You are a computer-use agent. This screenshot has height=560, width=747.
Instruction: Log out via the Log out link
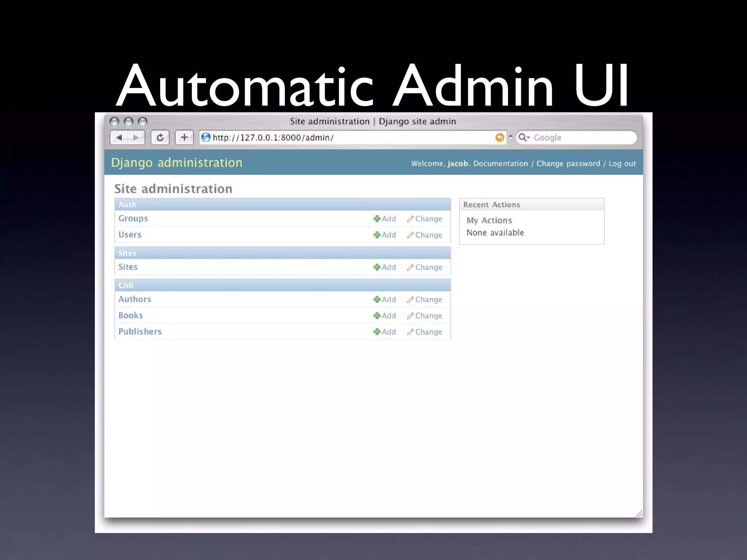click(622, 164)
